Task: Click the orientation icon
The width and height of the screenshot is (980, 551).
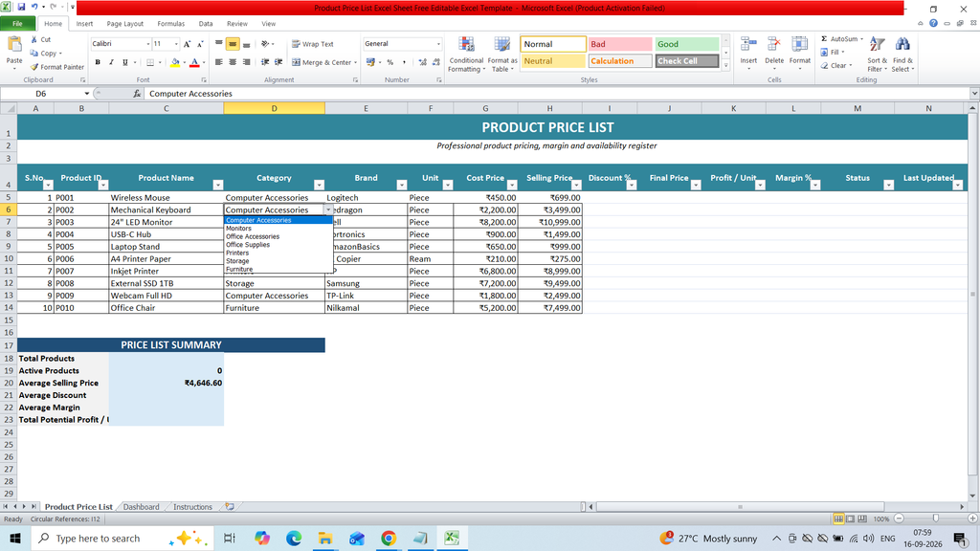Action: point(266,44)
